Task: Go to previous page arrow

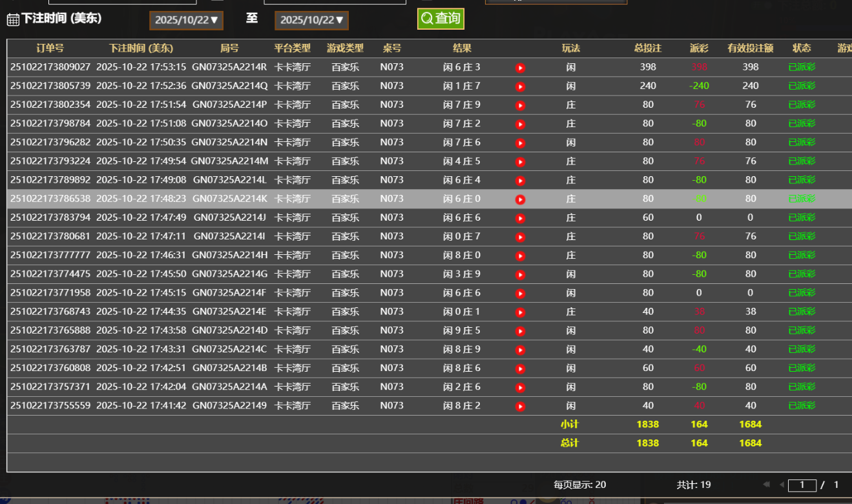Action: (x=781, y=485)
